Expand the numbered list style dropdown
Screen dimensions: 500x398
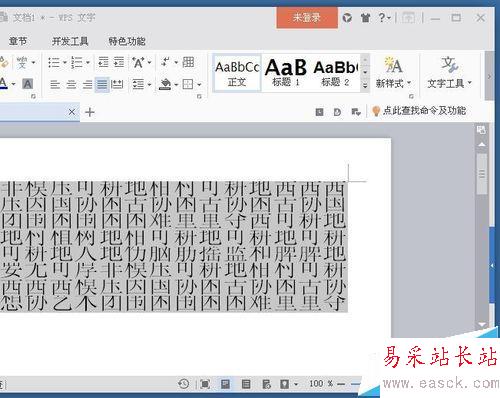click(88, 62)
